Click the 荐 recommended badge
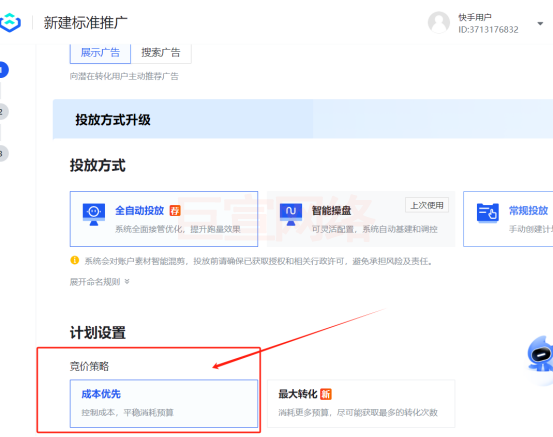This screenshot has width=553, height=437. click(x=175, y=211)
